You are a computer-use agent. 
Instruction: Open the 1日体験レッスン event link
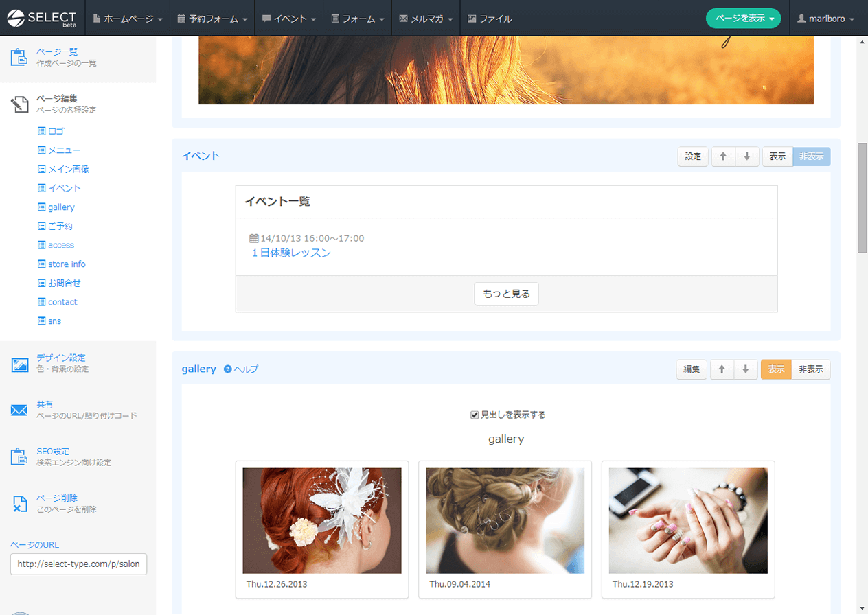291,253
